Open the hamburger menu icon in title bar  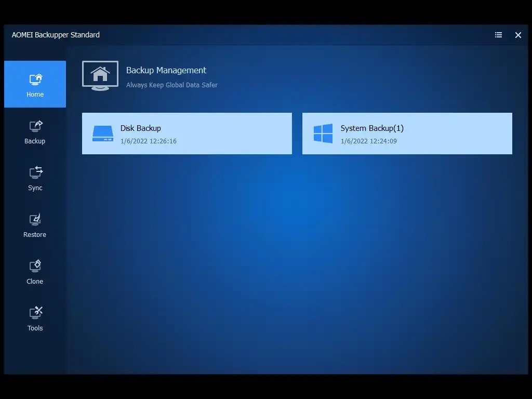pos(498,35)
